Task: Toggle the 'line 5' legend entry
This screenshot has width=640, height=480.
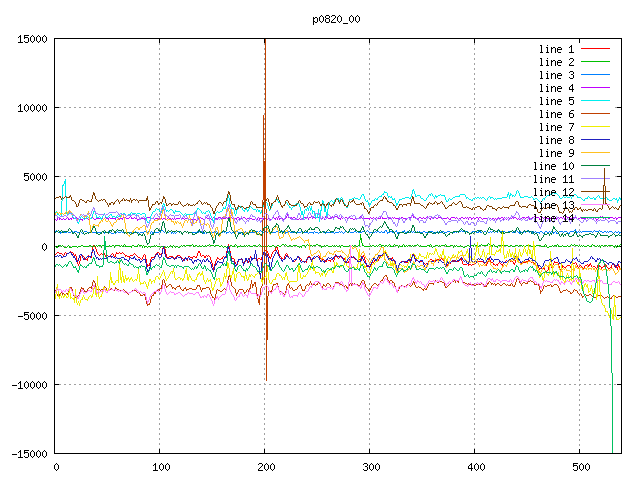Action: (x=556, y=101)
